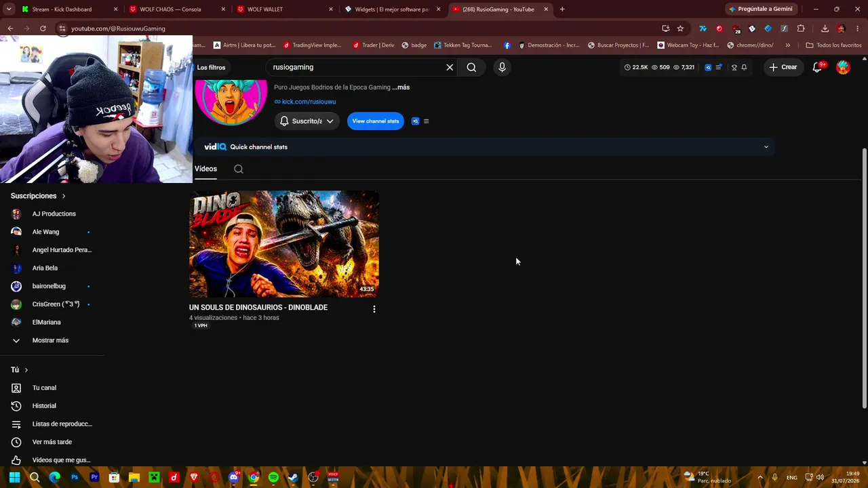
Task: Select the Vídeos channel tab
Action: [x=205, y=169]
